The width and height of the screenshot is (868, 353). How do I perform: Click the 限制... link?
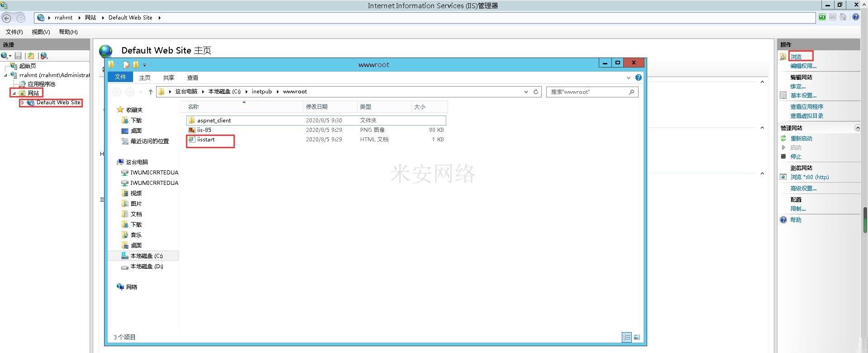tap(798, 208)
